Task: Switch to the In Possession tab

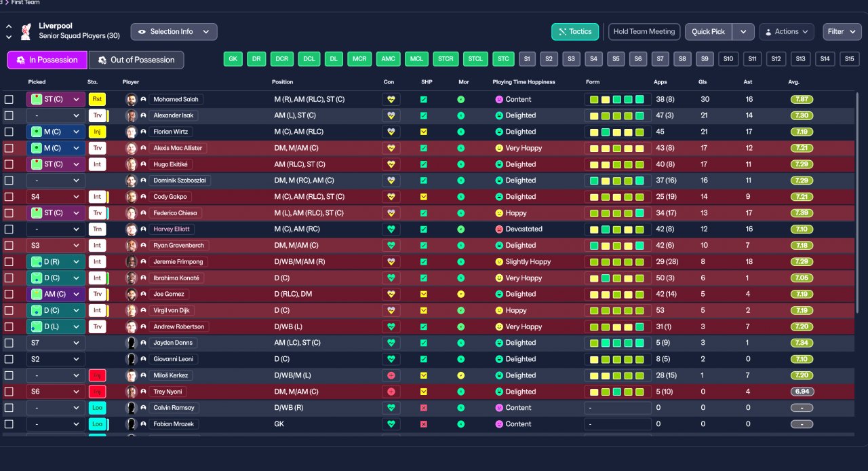Action: point(47,60)
